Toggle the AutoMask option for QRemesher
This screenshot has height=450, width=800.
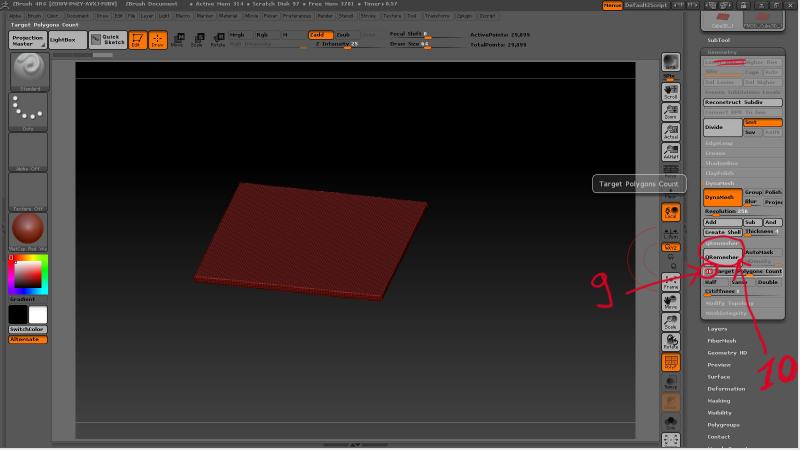point(762,252)
